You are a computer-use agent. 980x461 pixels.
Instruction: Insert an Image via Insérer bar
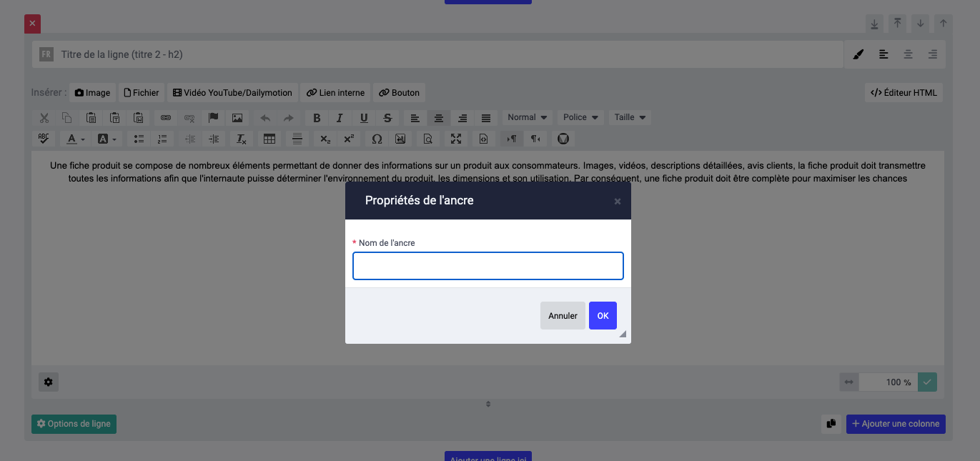pyautogui.click(x=92, y=93)
